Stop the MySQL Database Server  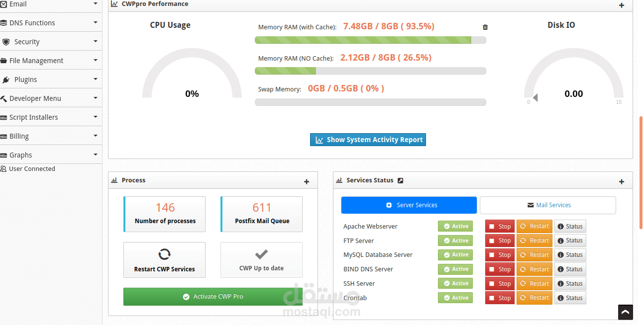[x=500, y=255]
